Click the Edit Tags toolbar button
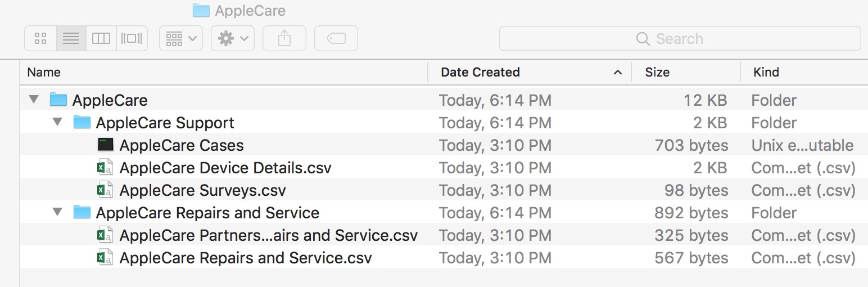The width and height of the screenshot is (868, 287). (x=336, y=38)
